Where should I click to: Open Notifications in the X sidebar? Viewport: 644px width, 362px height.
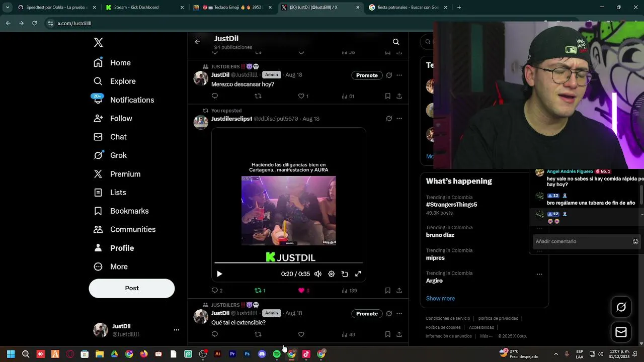(124, 100)
